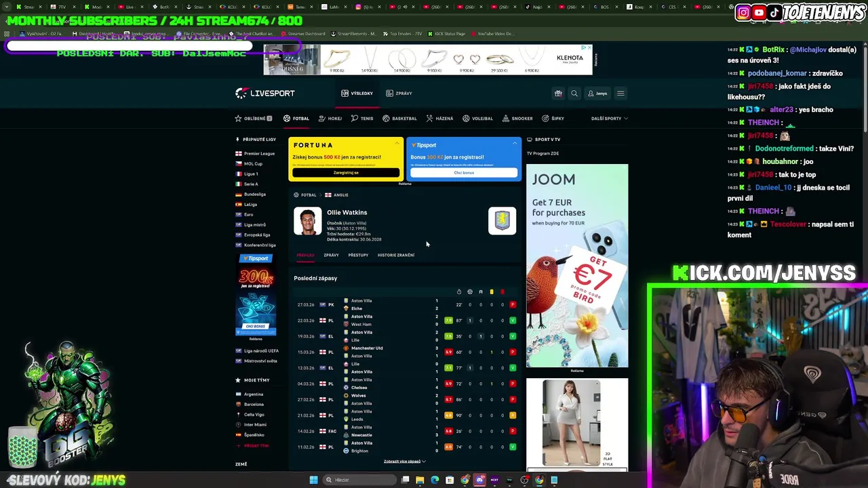Screen dimensions: 868x488
Task: Click the yellow card column icon
Action: click(492, 292)
